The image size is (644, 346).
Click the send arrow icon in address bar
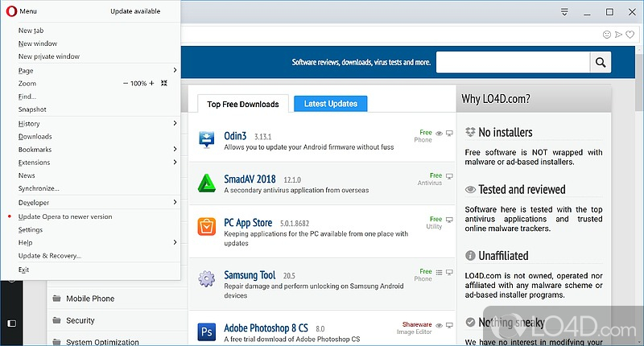[x=618, y=35]
